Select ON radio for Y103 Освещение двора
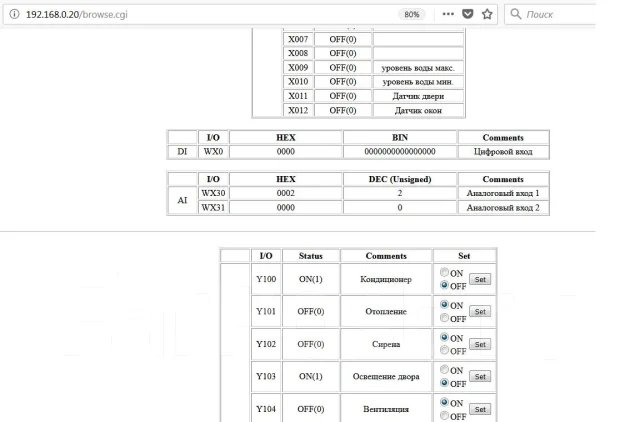Viewport: 640px width, 422px height. click(x=444, y=369)
